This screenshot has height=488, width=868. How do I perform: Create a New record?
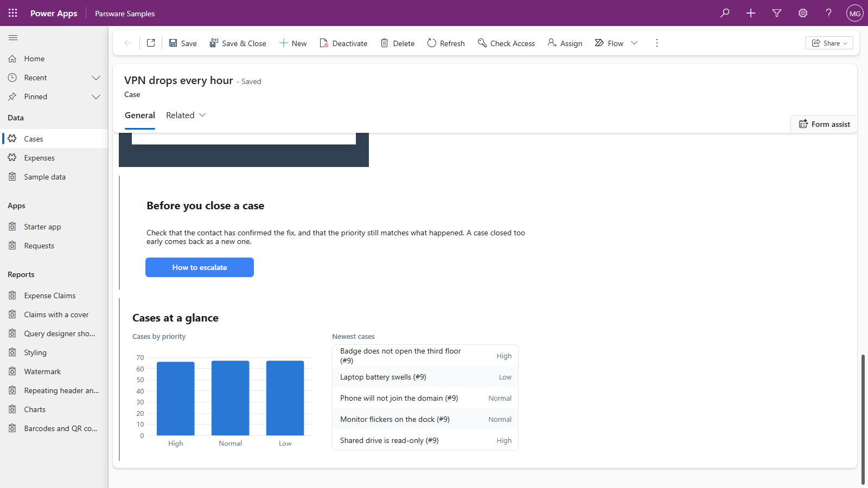293,43
